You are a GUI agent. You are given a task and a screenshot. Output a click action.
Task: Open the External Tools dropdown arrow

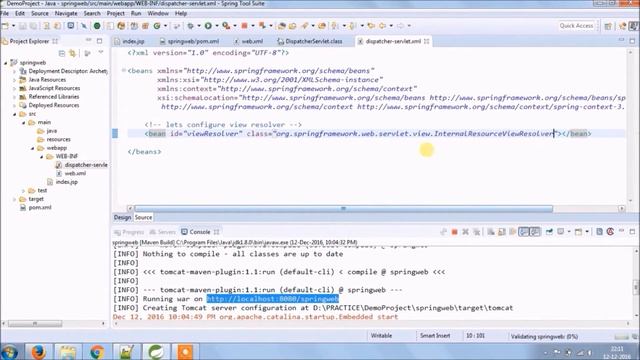pyautogui.click(x=235, y=26)
